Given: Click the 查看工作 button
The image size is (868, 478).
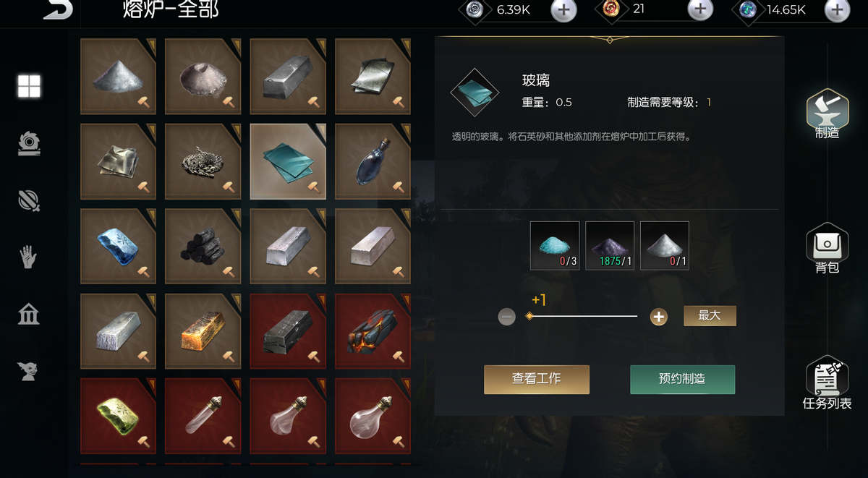Looking at the screenshot, I should coord(537,379).
